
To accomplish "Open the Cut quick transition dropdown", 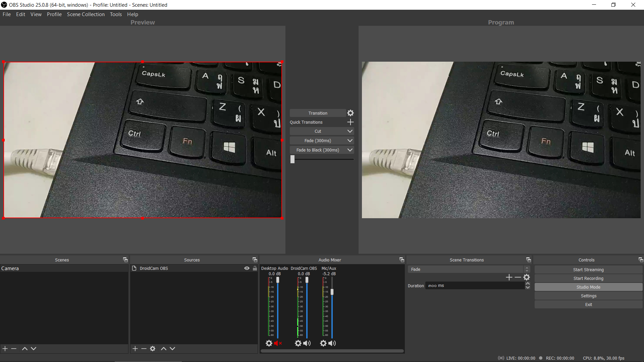I will tap(350, 131).
